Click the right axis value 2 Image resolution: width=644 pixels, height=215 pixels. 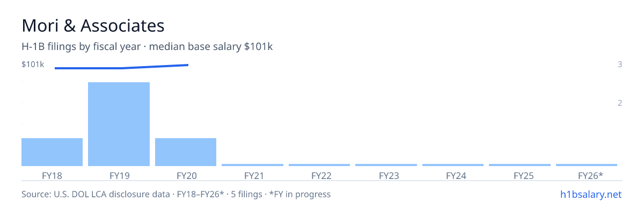tap(620, 103)
